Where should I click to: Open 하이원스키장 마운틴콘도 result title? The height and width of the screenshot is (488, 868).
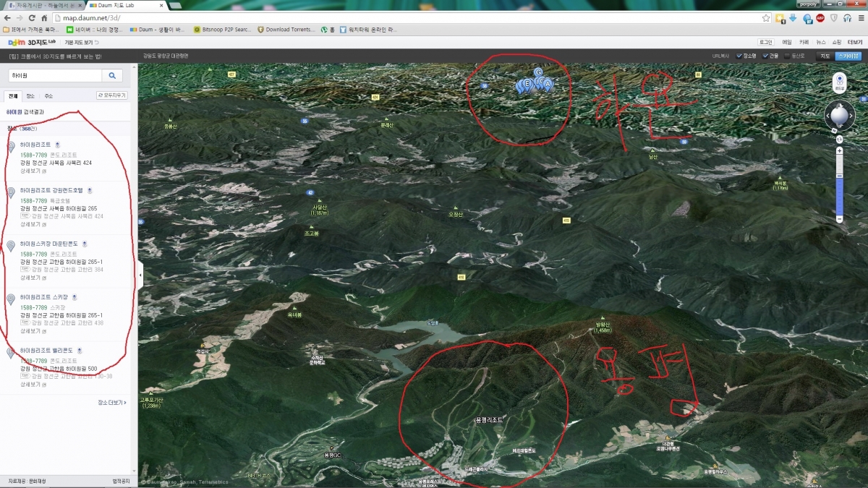click(x=48, y=244)
